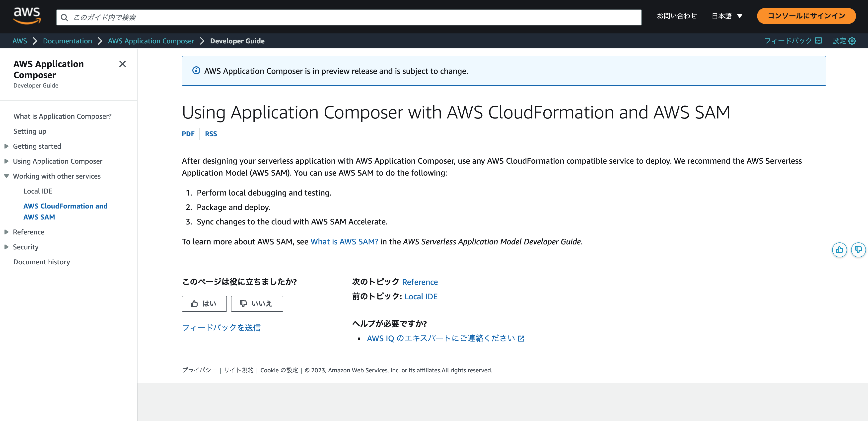Viewport: 868px width, 421px height.
Task: Click お問い合わせ in the header
Action: [x=677, y=16]
